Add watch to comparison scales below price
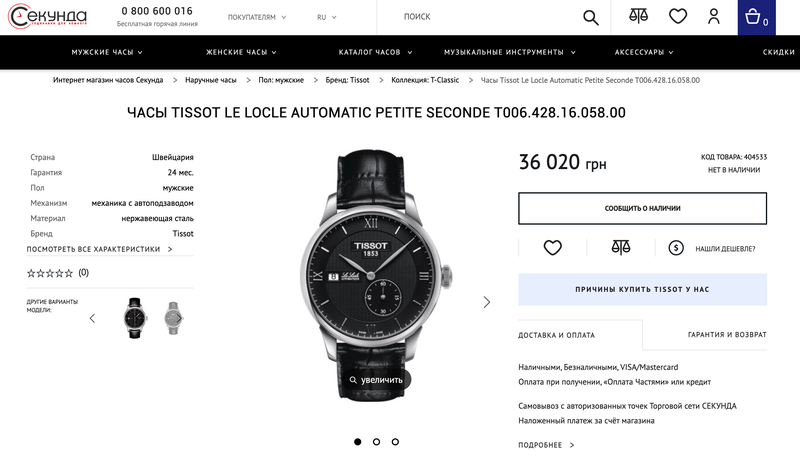Image resolution: width=800 pixels, height=468 pixels. [621, 248]
